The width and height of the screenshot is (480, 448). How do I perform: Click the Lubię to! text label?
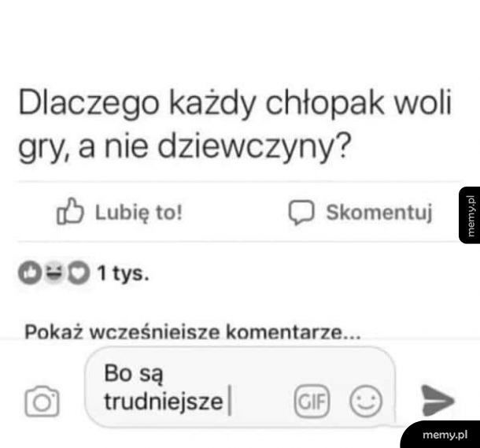[138, 213]
